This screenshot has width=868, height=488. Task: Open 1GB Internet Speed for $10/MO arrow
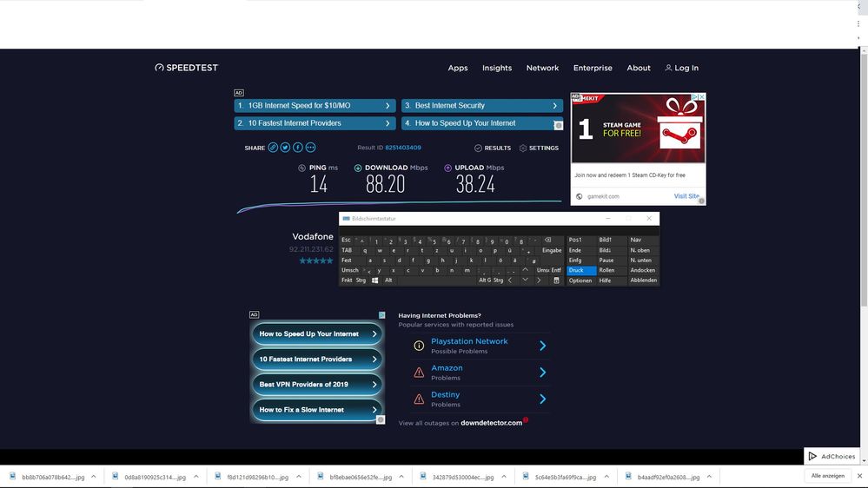click(388, 106)
